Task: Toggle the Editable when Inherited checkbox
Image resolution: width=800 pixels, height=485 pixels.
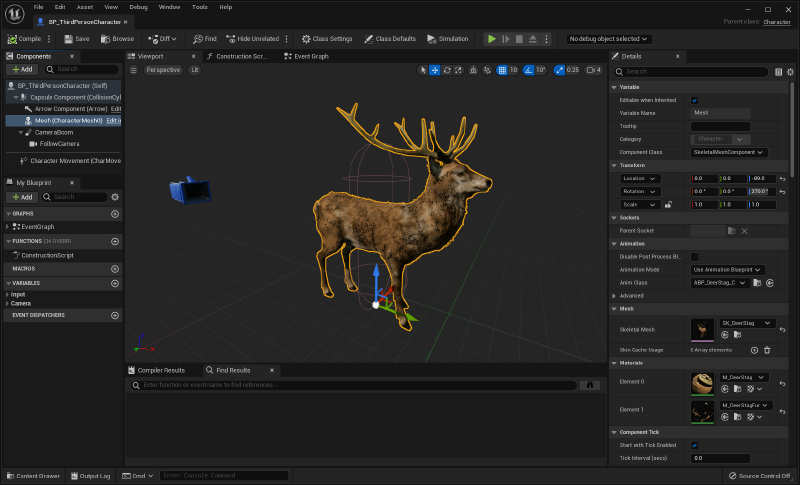Action: click(694, 100)
